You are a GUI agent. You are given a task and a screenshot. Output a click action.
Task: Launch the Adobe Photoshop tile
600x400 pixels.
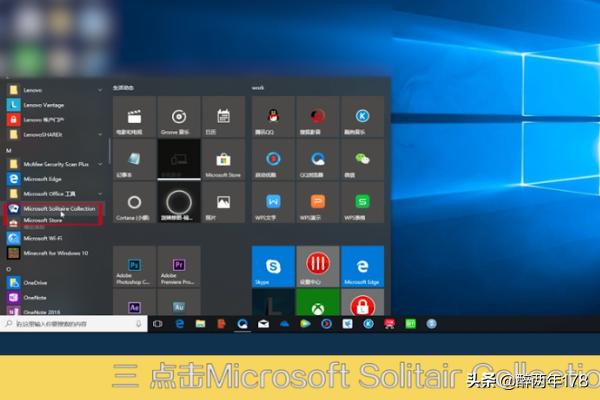tap(134, 266)
